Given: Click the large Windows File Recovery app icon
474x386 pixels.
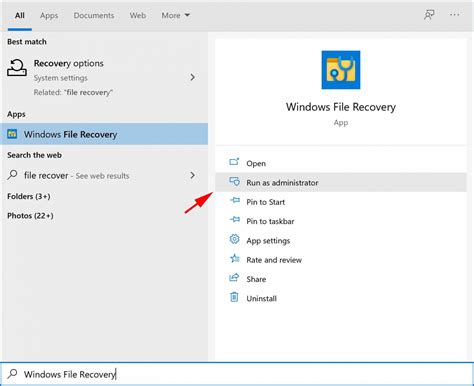Looking at the screenshot, I should tap(341, 70).
